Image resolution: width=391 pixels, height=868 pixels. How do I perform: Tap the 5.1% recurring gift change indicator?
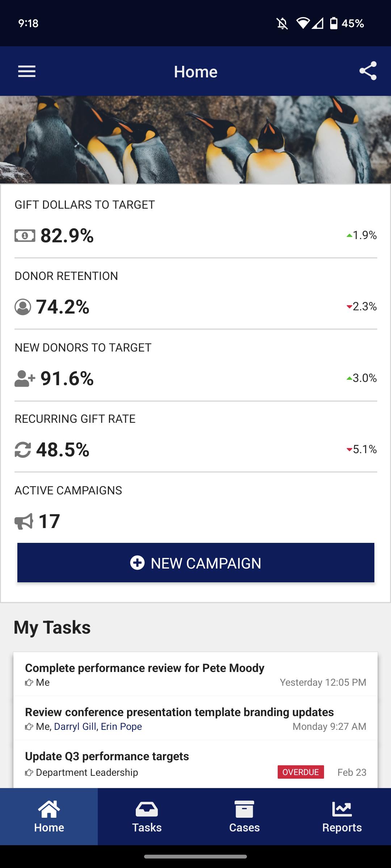coord(362,450)
